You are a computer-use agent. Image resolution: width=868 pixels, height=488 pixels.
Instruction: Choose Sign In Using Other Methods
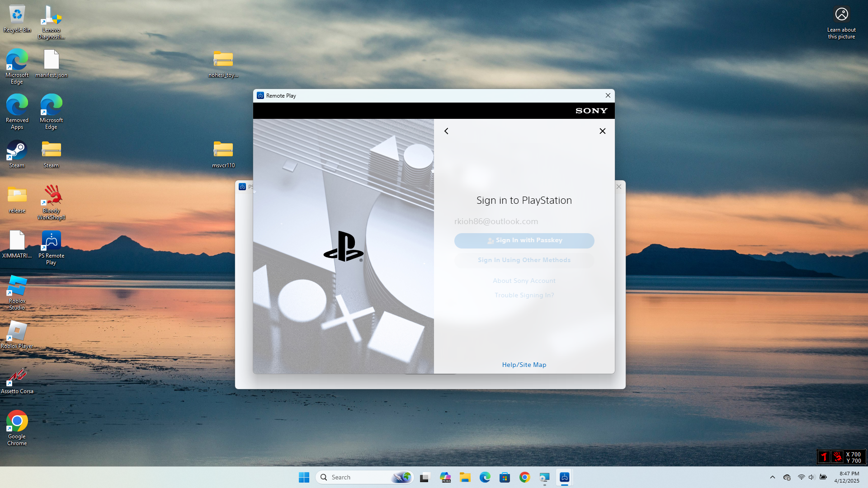click(x=524, y=260)
